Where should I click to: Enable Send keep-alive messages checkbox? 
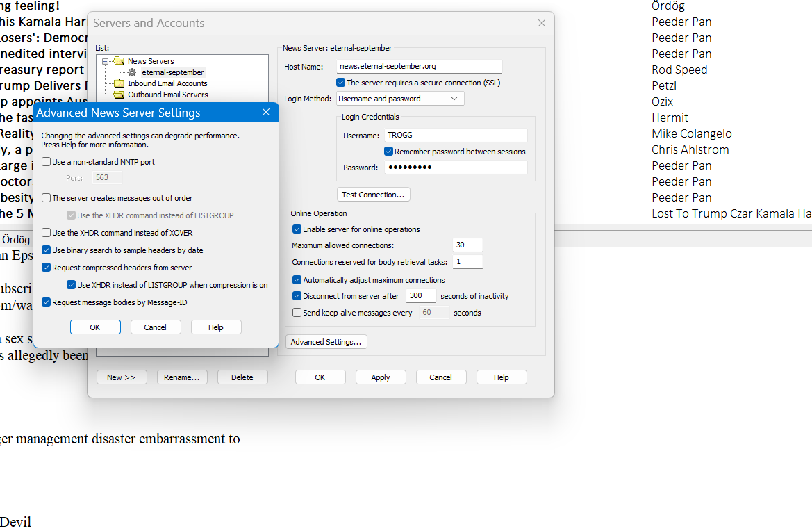pyautogui.click(x=297, y=312)
